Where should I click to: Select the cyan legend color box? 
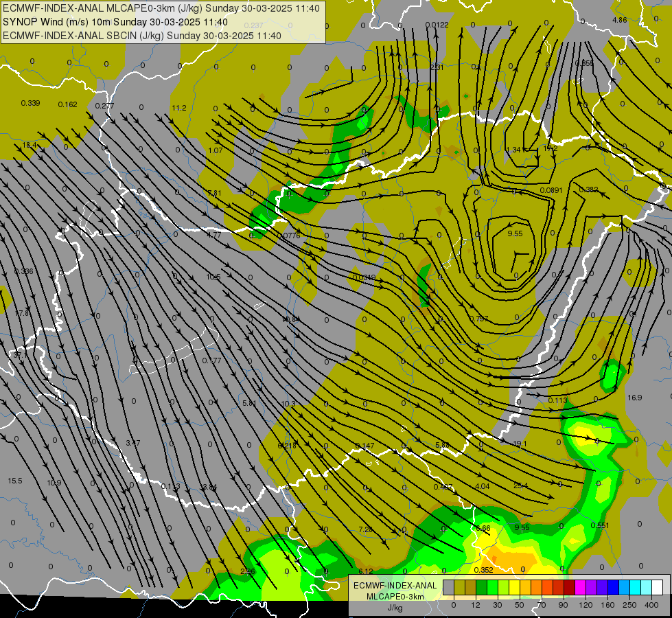point(635,587)
